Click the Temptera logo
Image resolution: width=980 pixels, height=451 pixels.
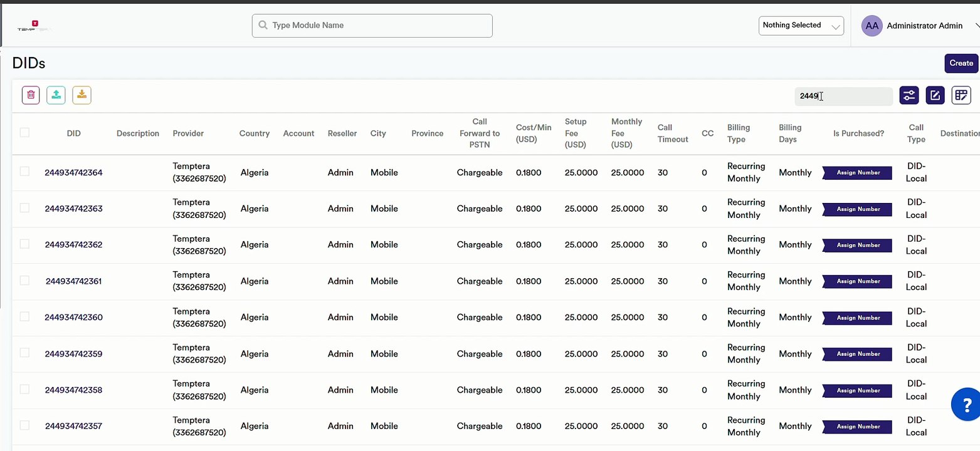click(x=35, y=26)
